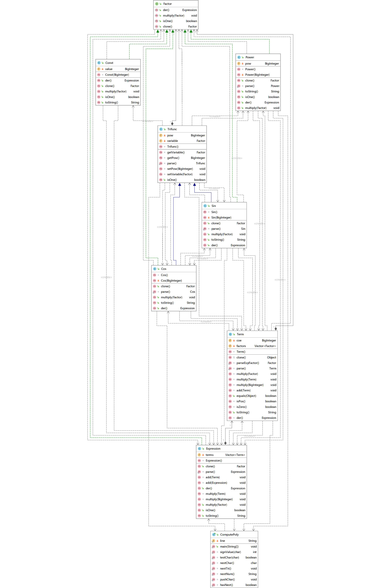Click the field icon beside coe

(230, 340)
